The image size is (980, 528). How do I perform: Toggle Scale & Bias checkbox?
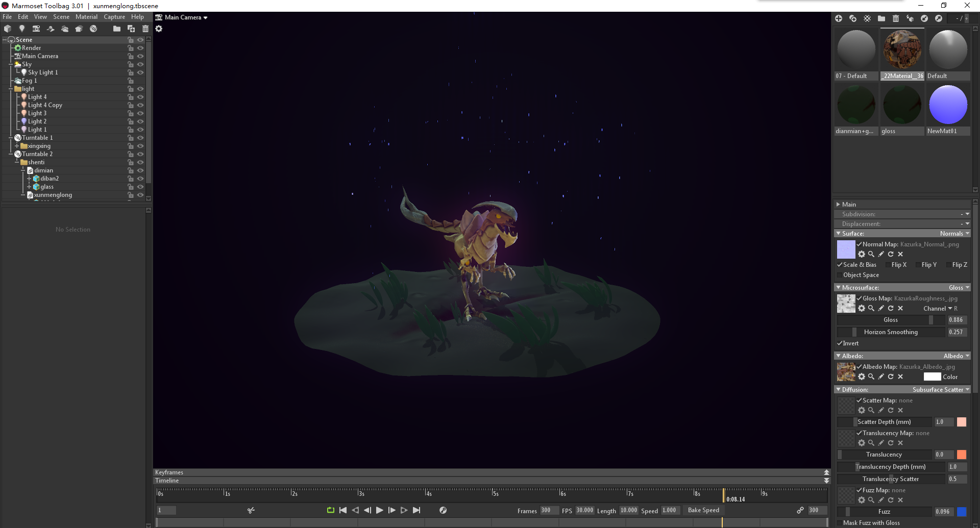(x=840, y=265)
